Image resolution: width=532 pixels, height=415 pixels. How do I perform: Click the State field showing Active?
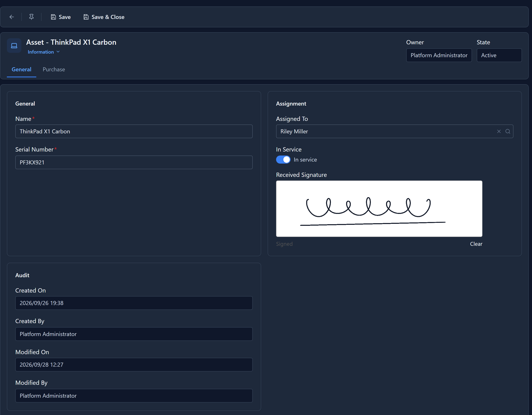pyautogui.click(x=499, y=55)
